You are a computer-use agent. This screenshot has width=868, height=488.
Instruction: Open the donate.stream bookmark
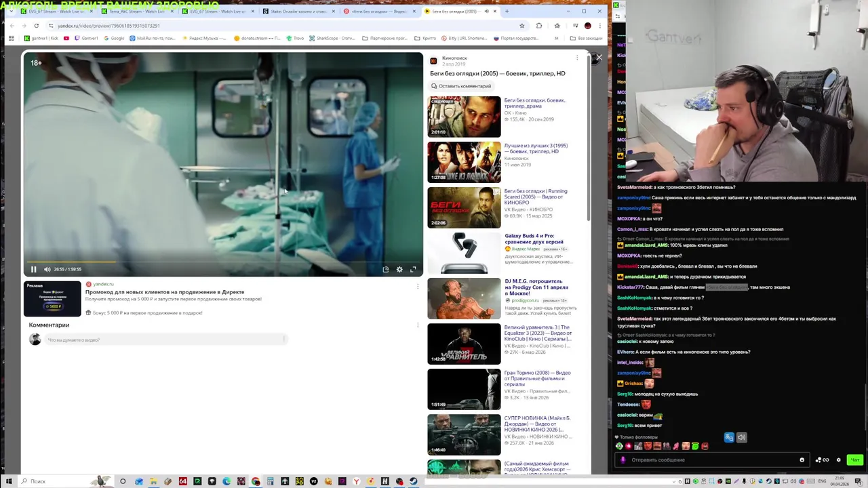point(257,39)
